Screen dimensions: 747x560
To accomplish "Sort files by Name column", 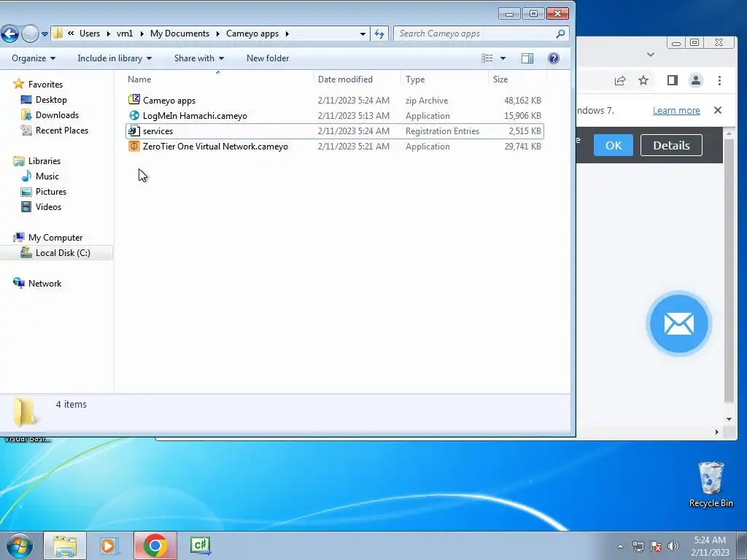I will [217, 79].
